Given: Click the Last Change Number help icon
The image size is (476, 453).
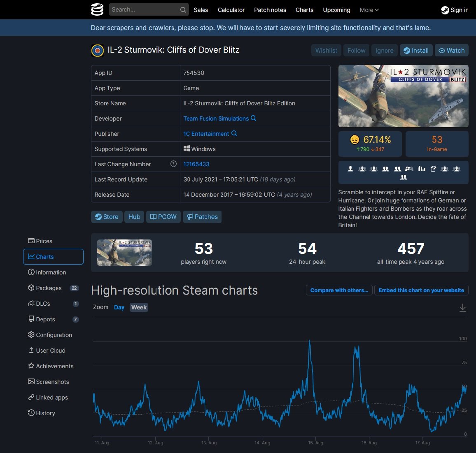Looking at the screenshot, I should 173,164.
